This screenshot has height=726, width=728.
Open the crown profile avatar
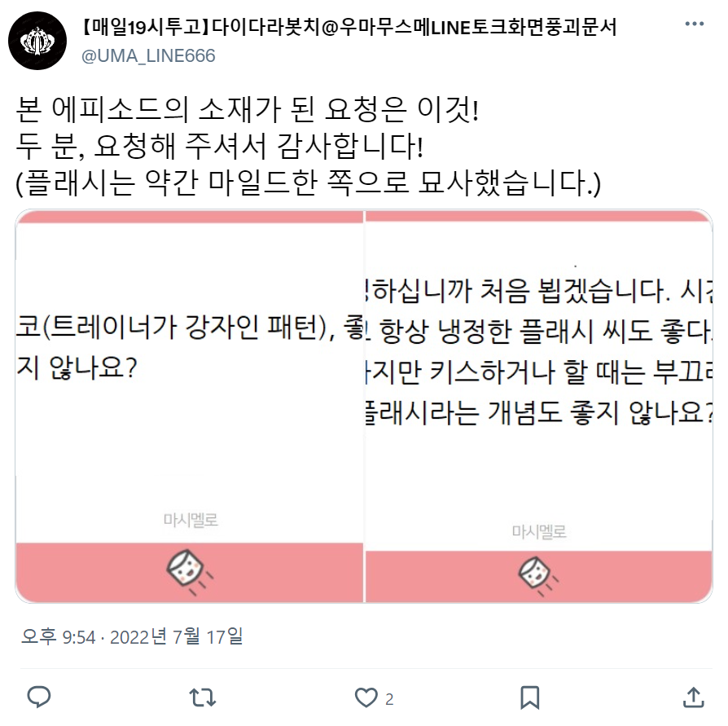click(x=37, y=41)
